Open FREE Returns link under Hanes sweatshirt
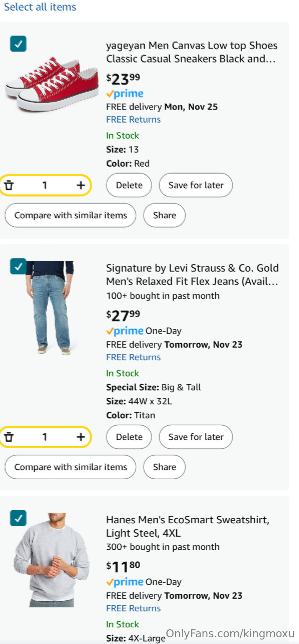Image resolution: width=299 pixels, height=644 pixels. (x=133, y=608)
